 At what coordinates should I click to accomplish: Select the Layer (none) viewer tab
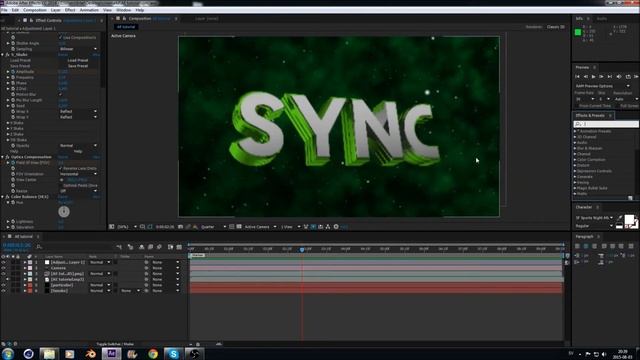207,19
